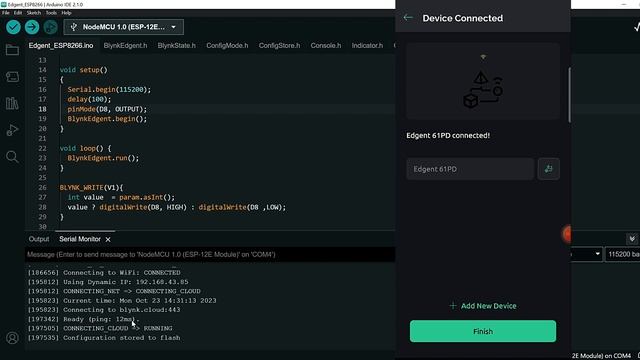Open the Debug panel sidebar icon

(12, 130)
